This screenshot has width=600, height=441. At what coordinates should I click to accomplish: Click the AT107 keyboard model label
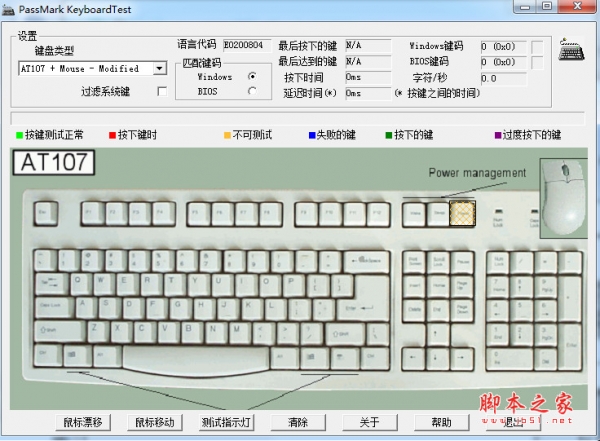coord(54,162)
